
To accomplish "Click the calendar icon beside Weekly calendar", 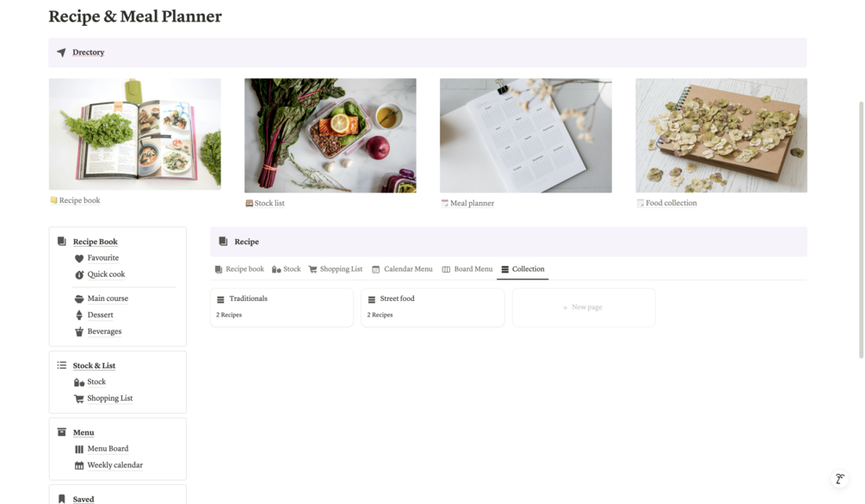I will [79, 465].
